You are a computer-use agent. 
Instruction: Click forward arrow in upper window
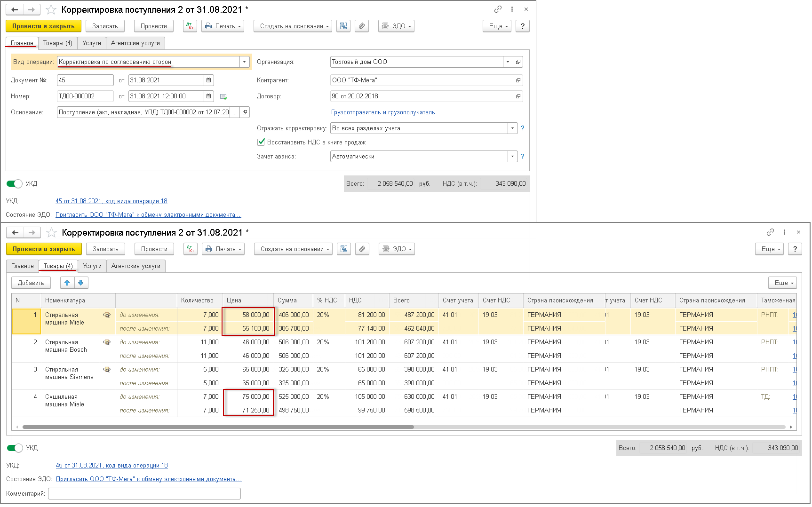pos(32,9)
